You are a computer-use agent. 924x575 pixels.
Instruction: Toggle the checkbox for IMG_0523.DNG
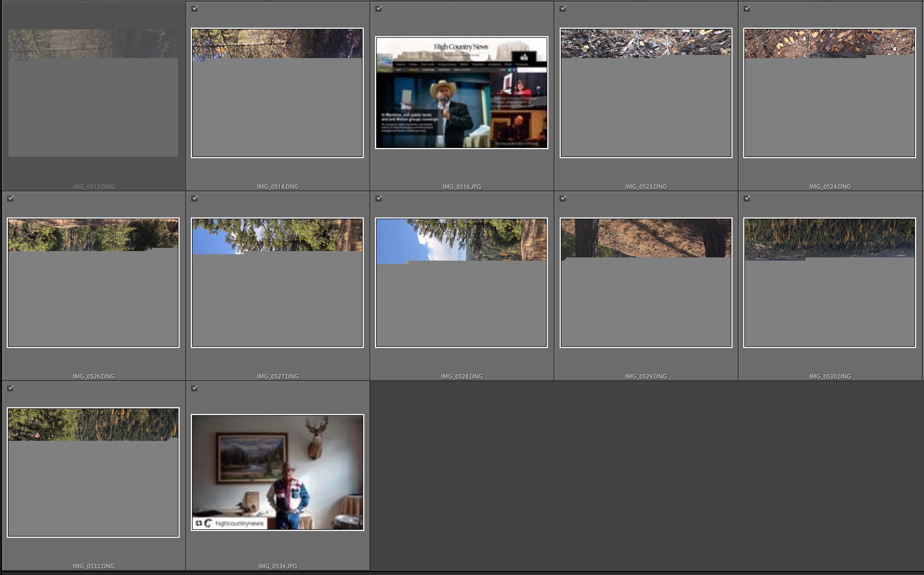coord(563,8)
